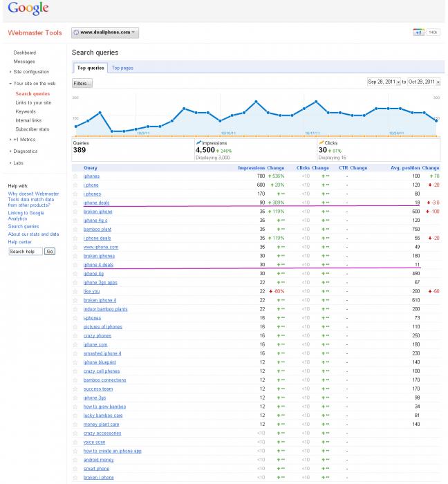This screenshot has width=448, height=484.
Task: Click the Clicks chart line icon
Action: [321, 142]
